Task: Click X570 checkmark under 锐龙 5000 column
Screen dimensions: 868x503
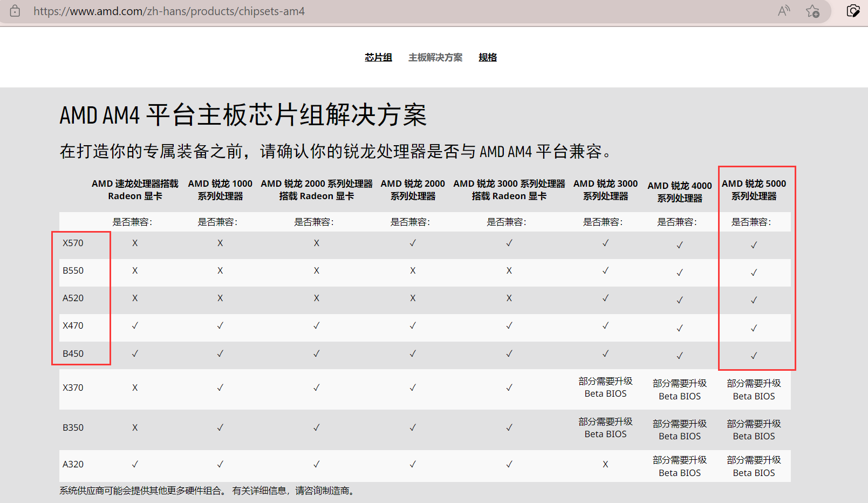Action: pyautogui.click(x=754, y=245)
